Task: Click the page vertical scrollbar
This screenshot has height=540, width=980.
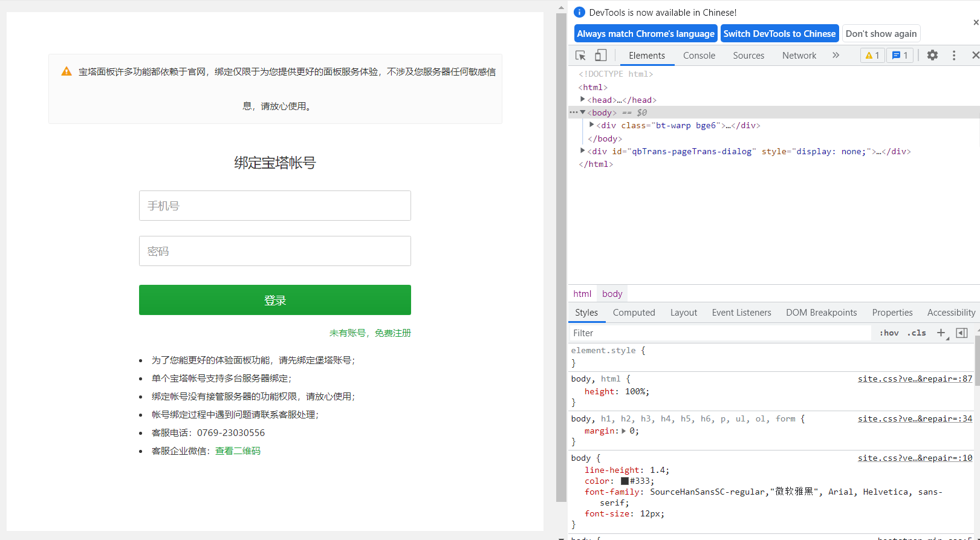Action: 561,257
